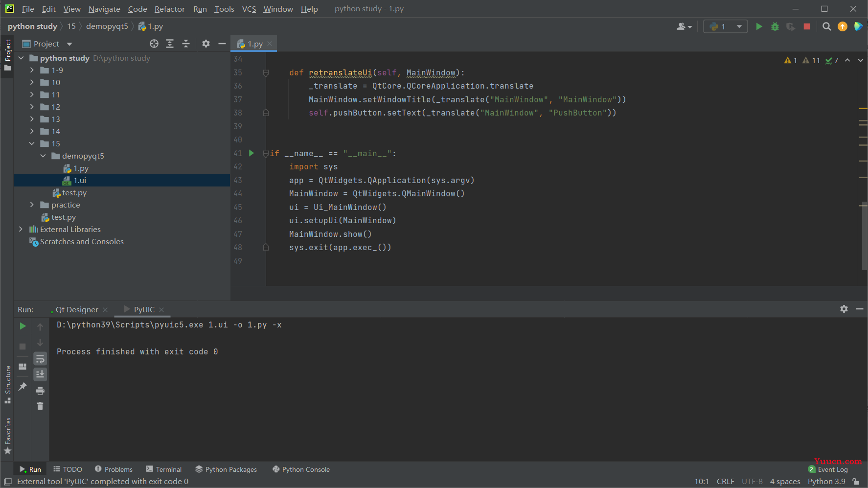Open Structure tool window on left edge
Screen dimensions: 868x488
coord(7,384)
